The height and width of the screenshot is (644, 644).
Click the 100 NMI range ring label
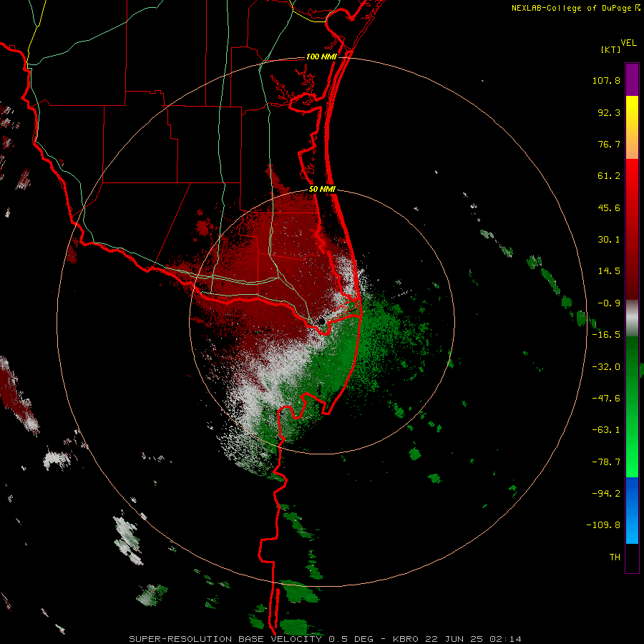[x=321, y=57]
